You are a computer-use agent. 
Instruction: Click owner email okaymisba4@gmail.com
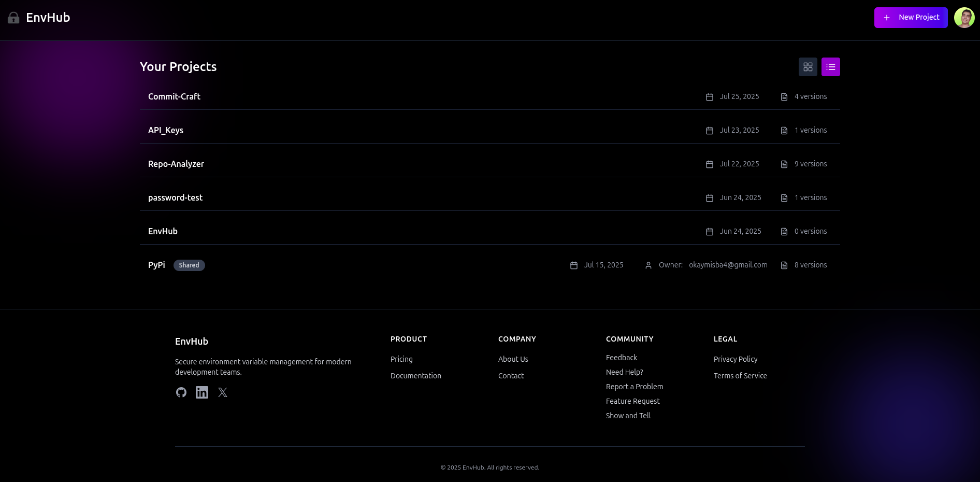pos(728,265)
